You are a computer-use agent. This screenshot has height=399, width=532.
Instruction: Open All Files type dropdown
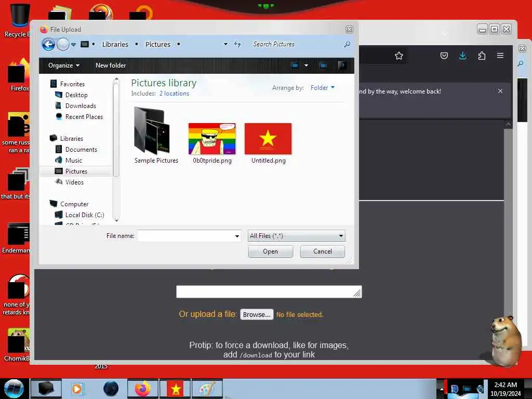296,236
